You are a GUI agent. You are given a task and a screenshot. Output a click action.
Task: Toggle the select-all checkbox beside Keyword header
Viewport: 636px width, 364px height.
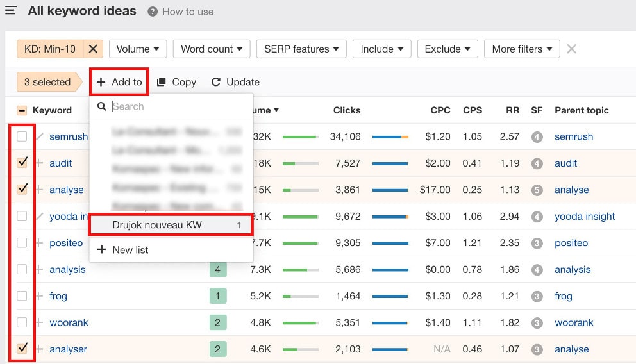click(22, 110)
